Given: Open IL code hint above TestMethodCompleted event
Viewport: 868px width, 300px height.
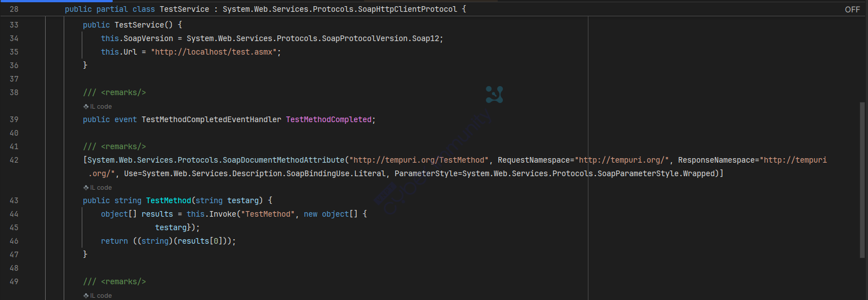Looking at the screenshot, I should [98, 106].
